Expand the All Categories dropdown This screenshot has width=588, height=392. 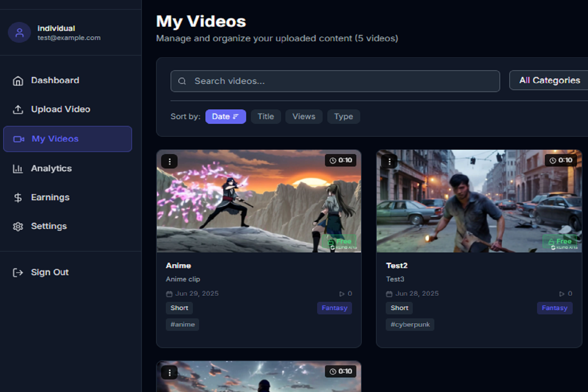coord(549,80)
